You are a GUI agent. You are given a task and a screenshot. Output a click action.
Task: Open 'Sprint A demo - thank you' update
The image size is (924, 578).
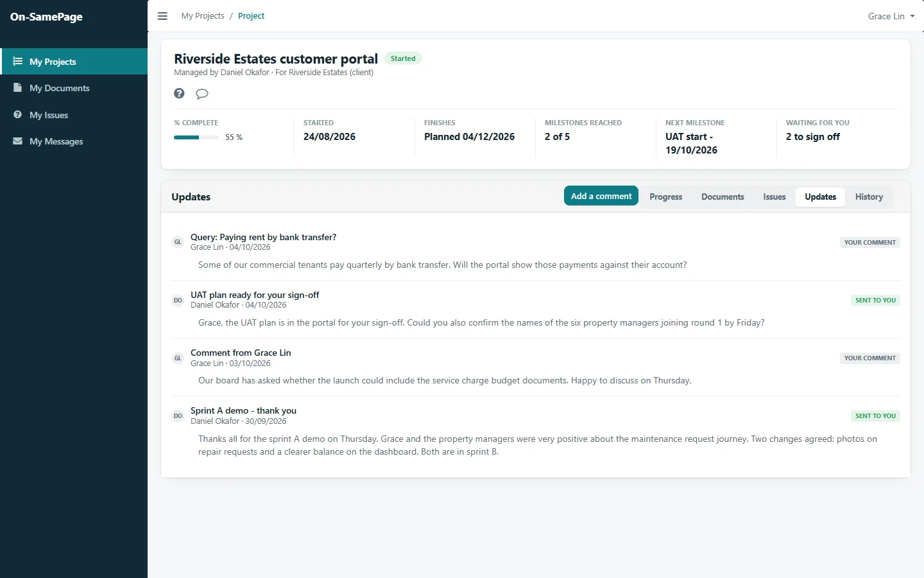[243, 410]
